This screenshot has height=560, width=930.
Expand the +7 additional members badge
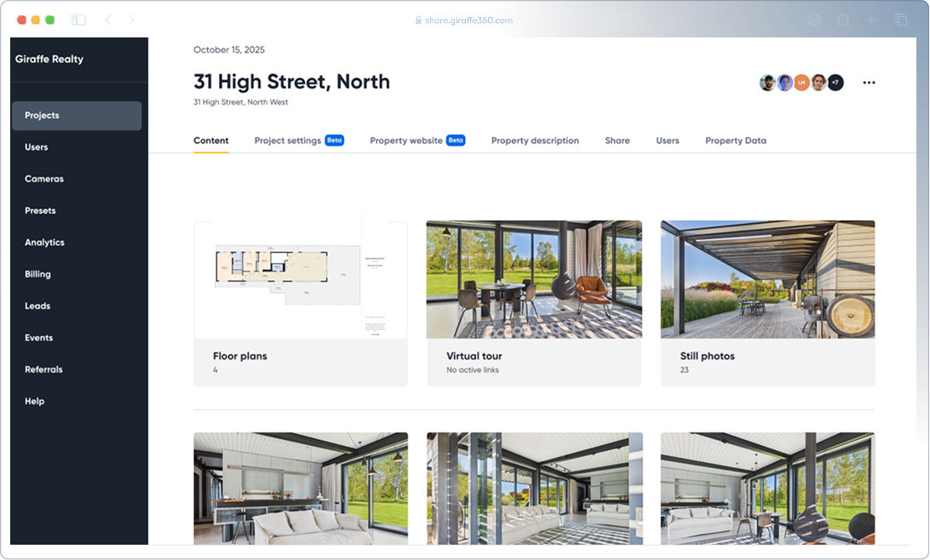pos(835,83)
